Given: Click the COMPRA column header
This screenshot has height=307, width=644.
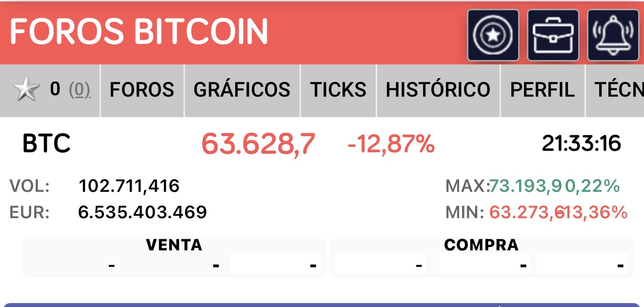Looking at the screenshot, I should click(481, 245).
